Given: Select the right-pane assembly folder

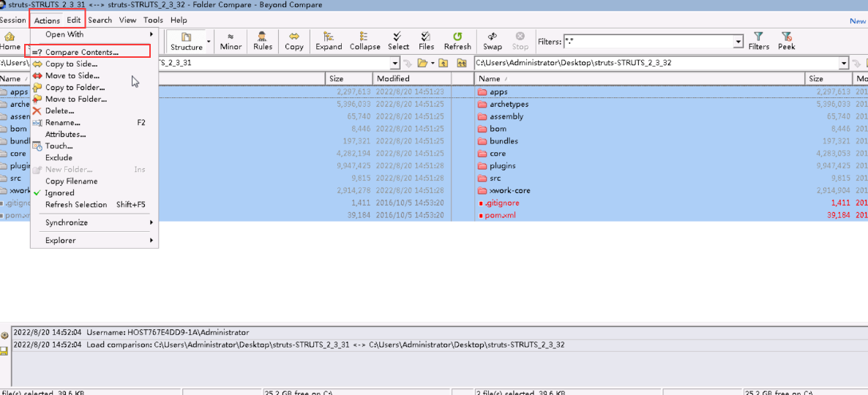Looking at the screenshot, I should [x=506, y=116].
